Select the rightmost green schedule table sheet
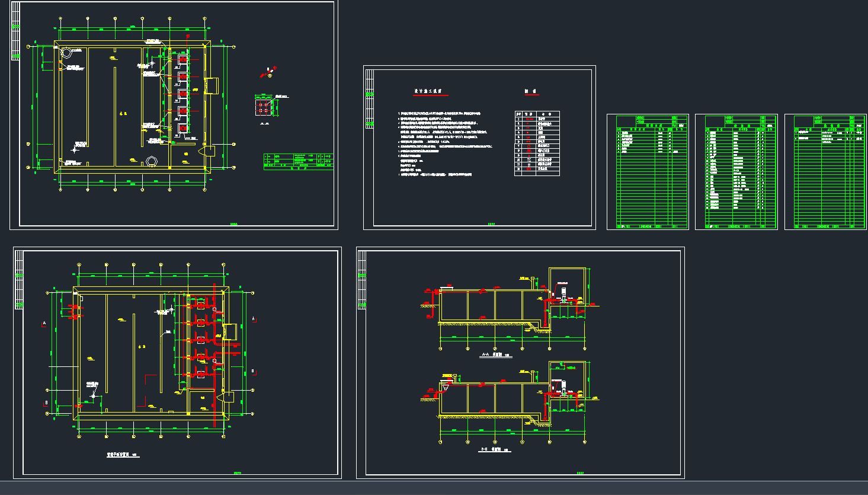Viewport: 868px width, 495px height. pyautogui.click(x=825, y=172)
